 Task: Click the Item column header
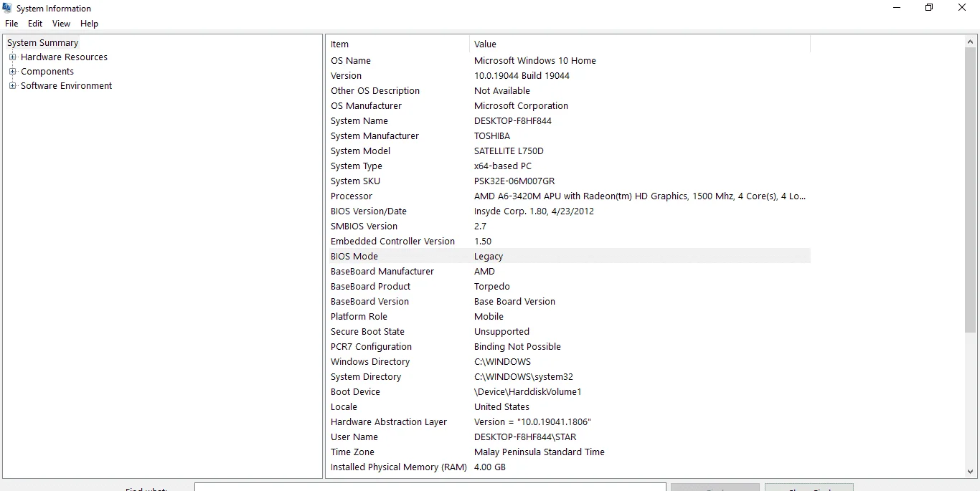click(x=397, y=44)
